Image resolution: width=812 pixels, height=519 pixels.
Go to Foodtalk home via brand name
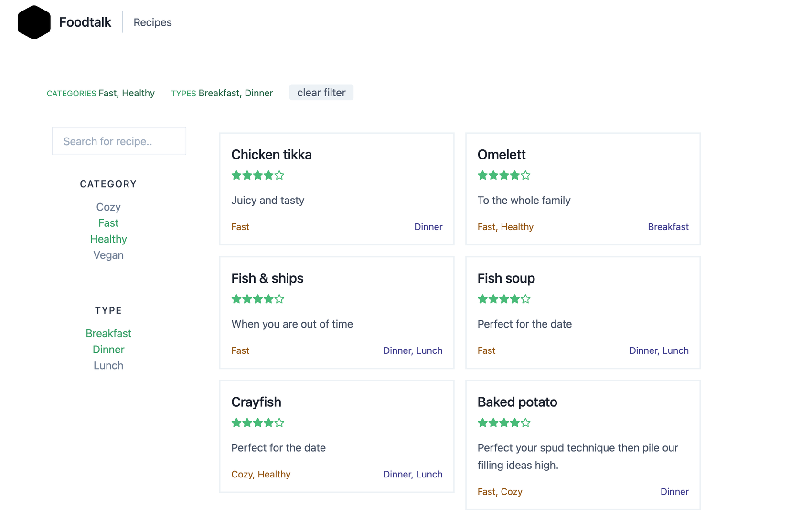(85, 22)
